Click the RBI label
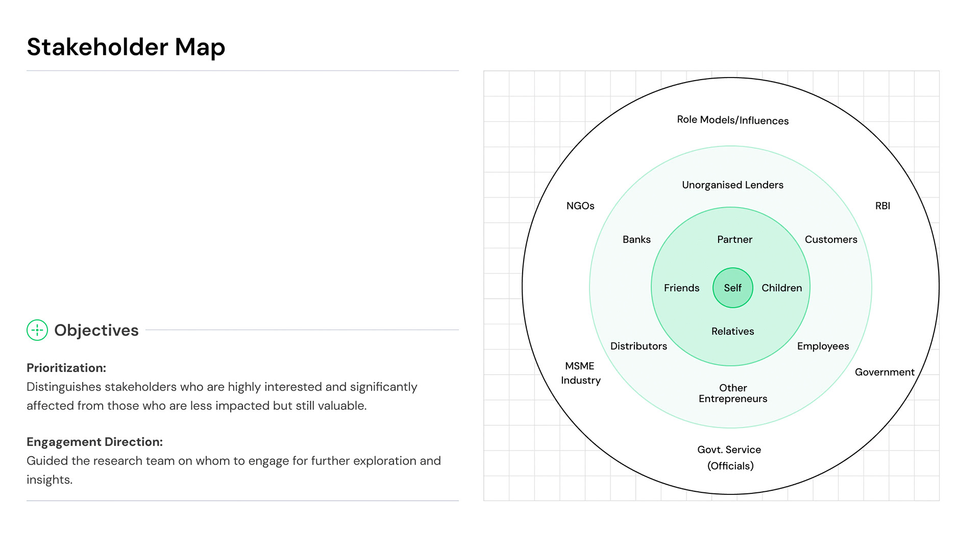This screenshot has height=551, width=980. click(x=883, y=206)
